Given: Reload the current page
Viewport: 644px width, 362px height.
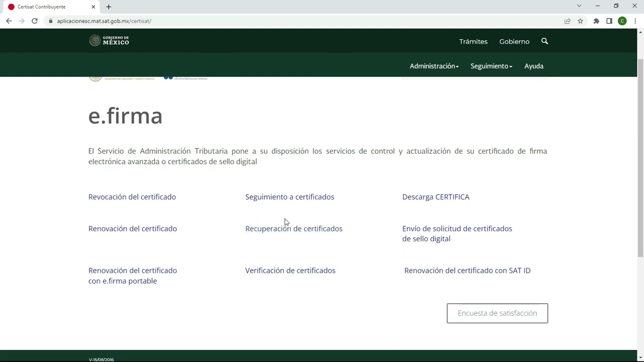Looking at the screenshot, I should 34,21.
